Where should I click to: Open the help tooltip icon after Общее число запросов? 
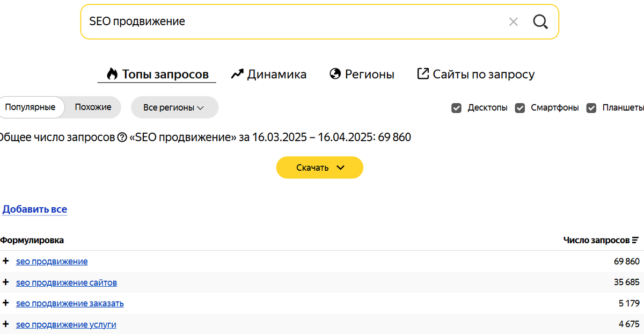pyautogui.click(x=119, y=137)
